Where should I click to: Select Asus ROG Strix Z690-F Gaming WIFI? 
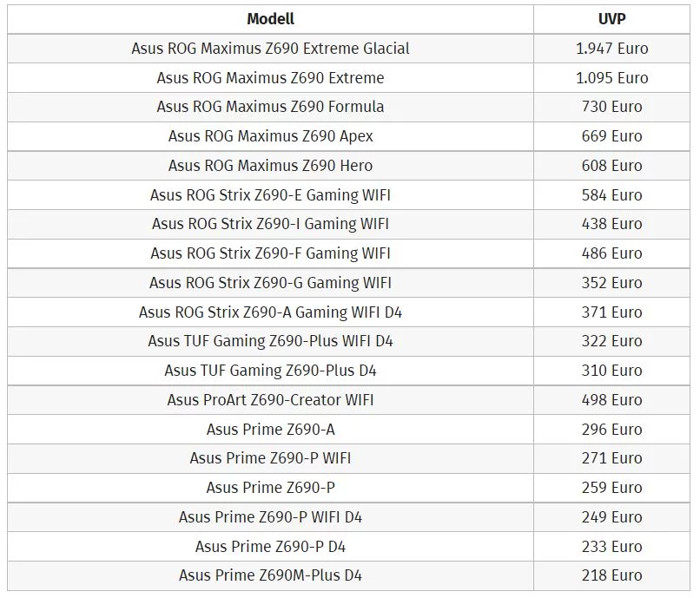click(x=270, y=253)
